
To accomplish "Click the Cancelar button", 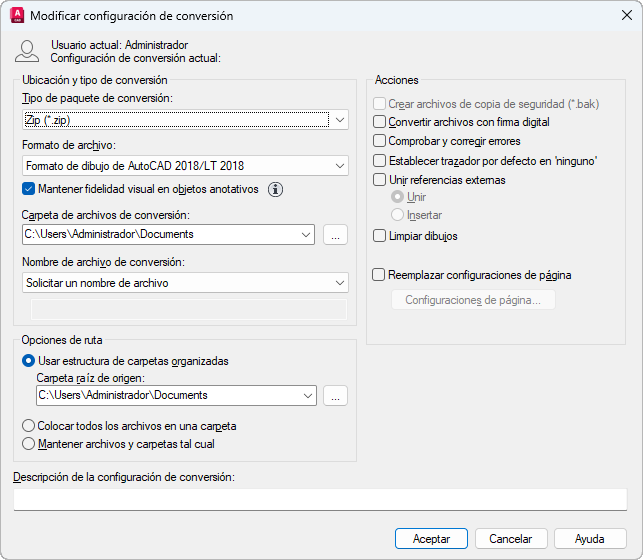I will pos(510,539).
